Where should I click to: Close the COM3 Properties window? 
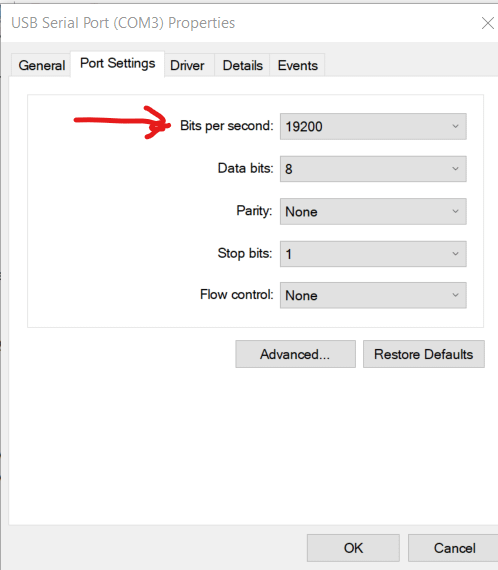pos(487,23)
